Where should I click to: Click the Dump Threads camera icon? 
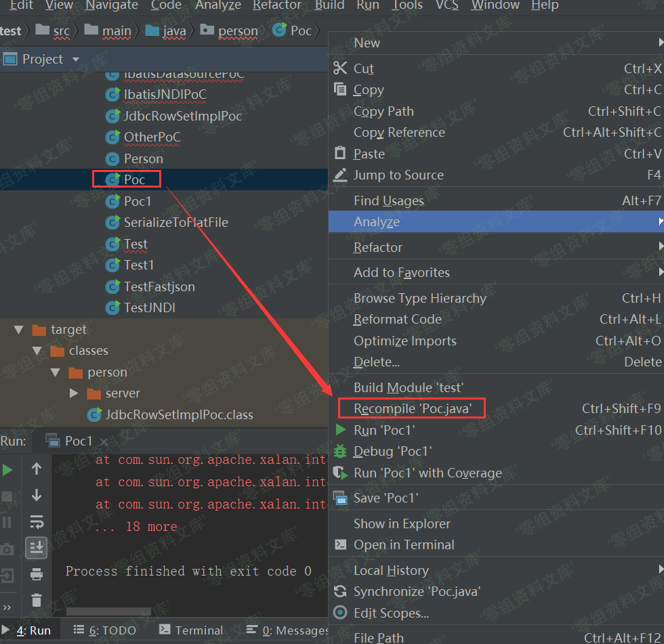(7, 549)
